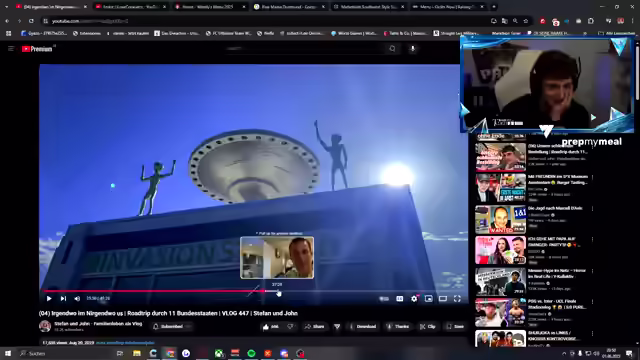The height and width of the screenshot is (360, 640).
Task: Click the Share button under the video
Action: click(314, 327)
